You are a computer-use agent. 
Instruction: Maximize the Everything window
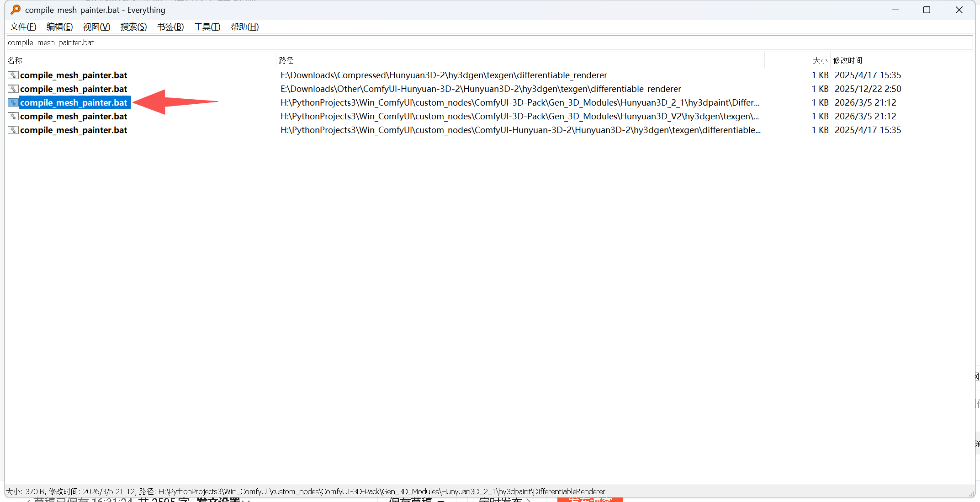pos(927,10)
